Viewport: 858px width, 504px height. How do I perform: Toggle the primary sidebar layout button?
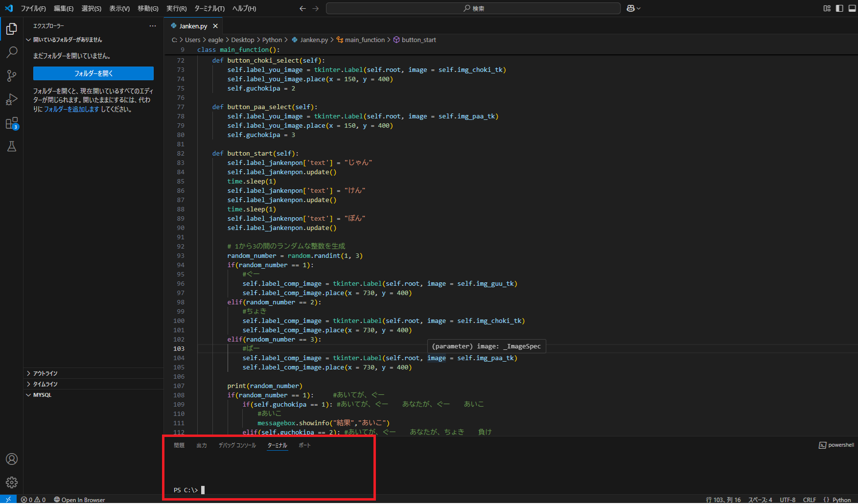pos(839,8)
